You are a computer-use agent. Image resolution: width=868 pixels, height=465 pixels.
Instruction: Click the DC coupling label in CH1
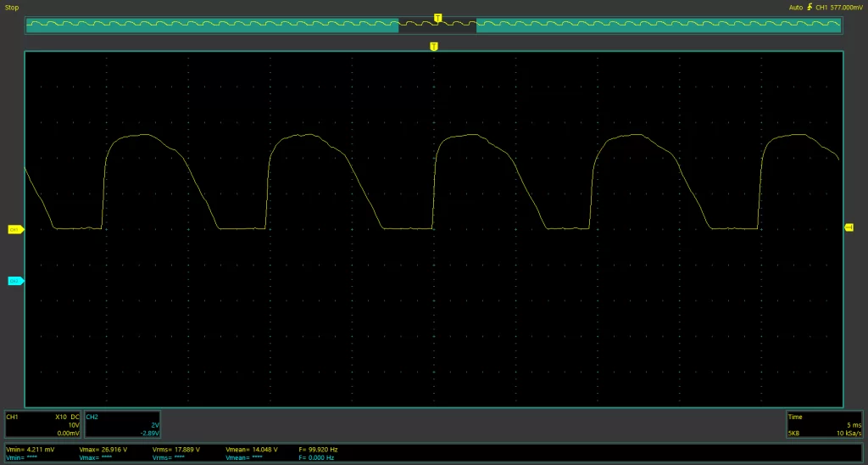click(75, 417)
